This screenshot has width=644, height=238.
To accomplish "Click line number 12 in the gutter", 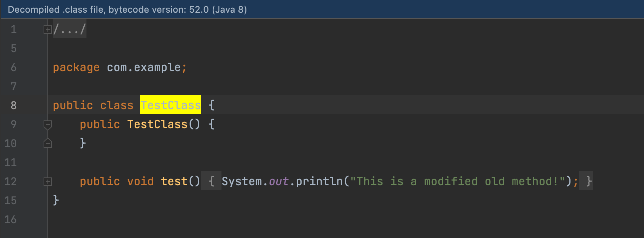I will click(11, 181).
